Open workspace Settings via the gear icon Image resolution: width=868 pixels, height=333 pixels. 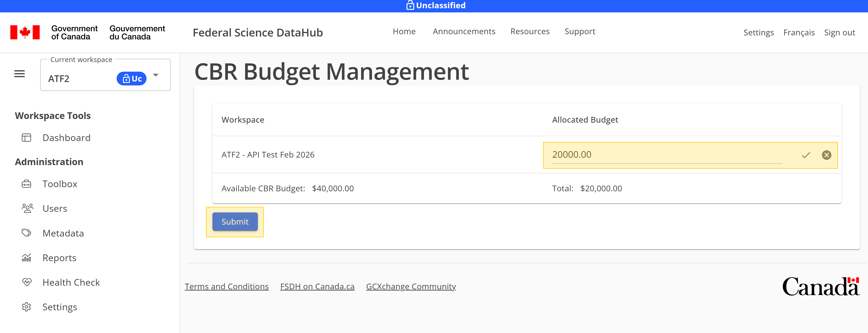click(x=27, y=307)
